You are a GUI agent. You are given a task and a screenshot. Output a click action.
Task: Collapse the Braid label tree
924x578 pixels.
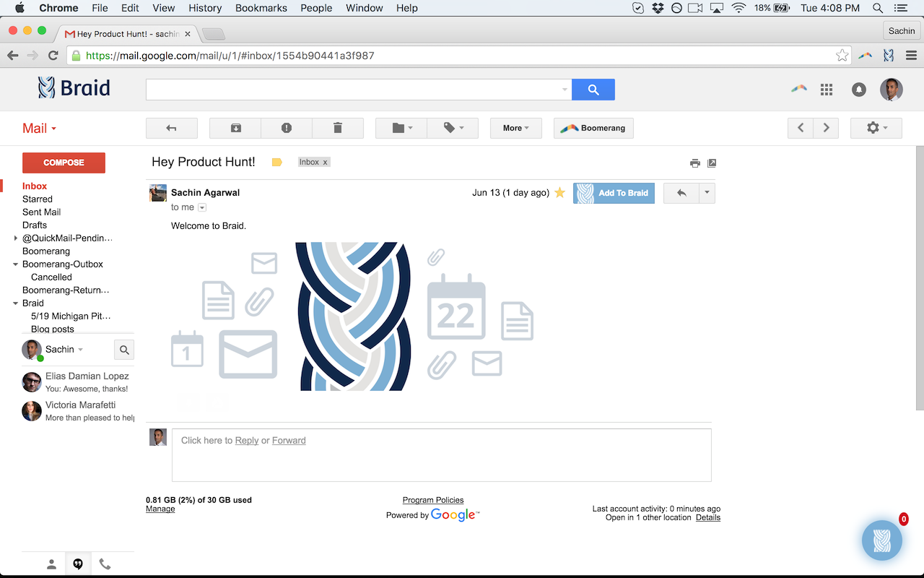click(16, 303)
